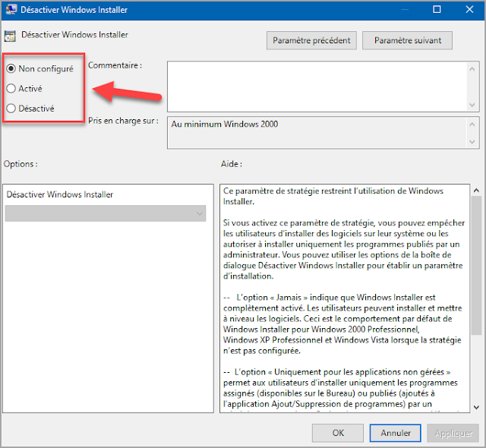Image resolution: width=486 pixels, height=448 pixels.
Task: Click the Aide panel scroll-up arrow
Action: click(x=476, y=191)
